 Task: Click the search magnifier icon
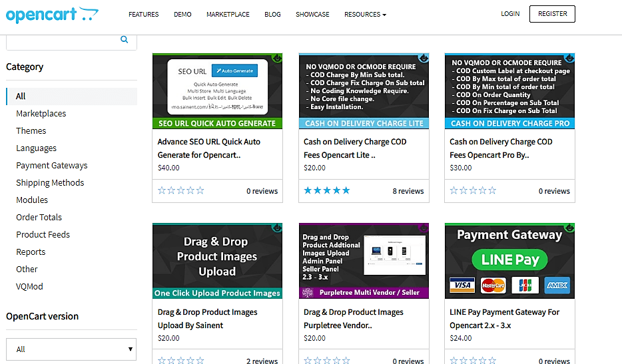[124, 39]
